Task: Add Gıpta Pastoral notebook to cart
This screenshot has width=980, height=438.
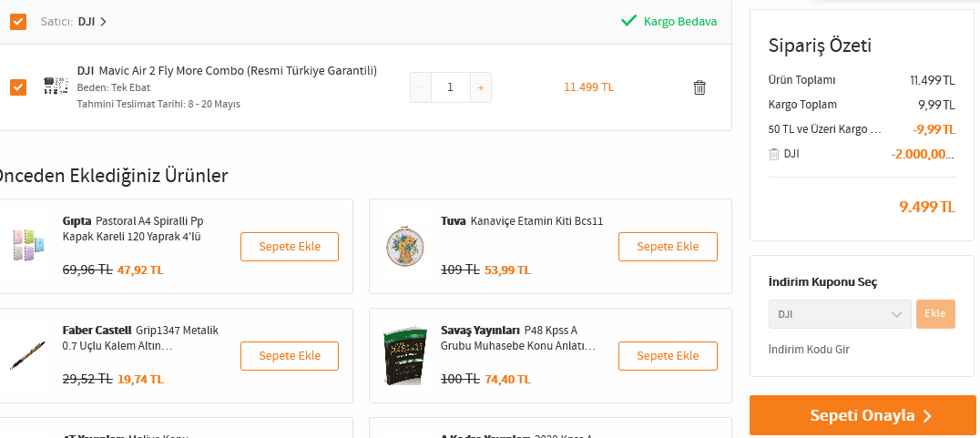Action: pos(290,246)
